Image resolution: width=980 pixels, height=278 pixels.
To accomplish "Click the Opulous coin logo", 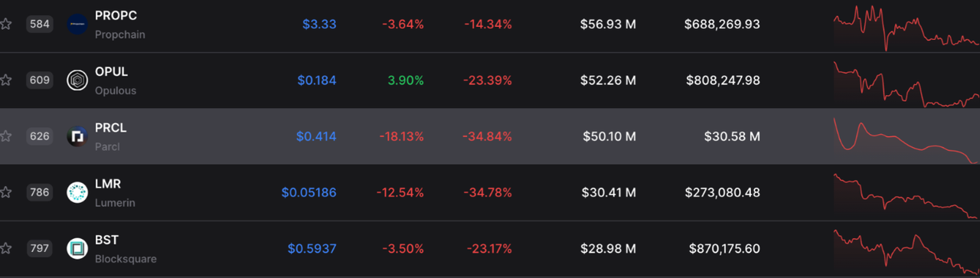I will click(x=77, y=80).
